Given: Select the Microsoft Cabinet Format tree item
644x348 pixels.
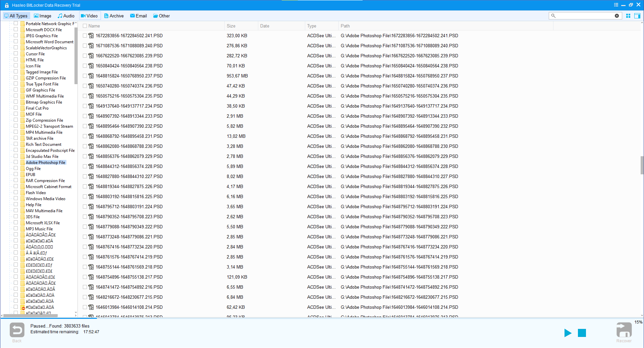Looking at the screenshot, I should (x=49, y=187).
